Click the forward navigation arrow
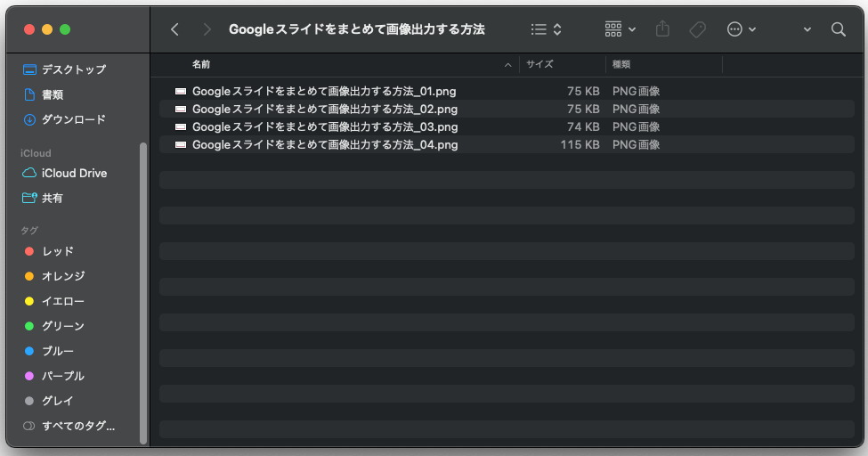The height and width of the screenshot is (456, 868). coord(207,29)
